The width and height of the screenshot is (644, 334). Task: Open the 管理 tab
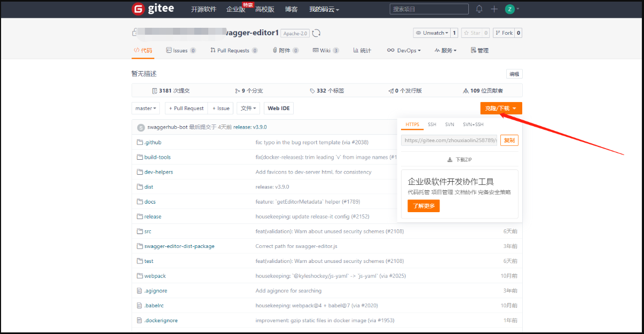pos(480,50)
